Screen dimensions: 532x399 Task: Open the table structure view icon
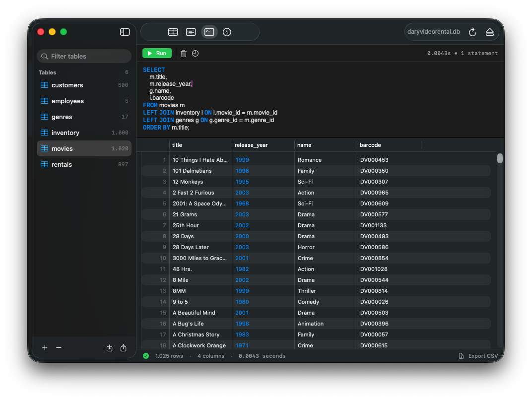pyautogui.click(x=191, y=32)
